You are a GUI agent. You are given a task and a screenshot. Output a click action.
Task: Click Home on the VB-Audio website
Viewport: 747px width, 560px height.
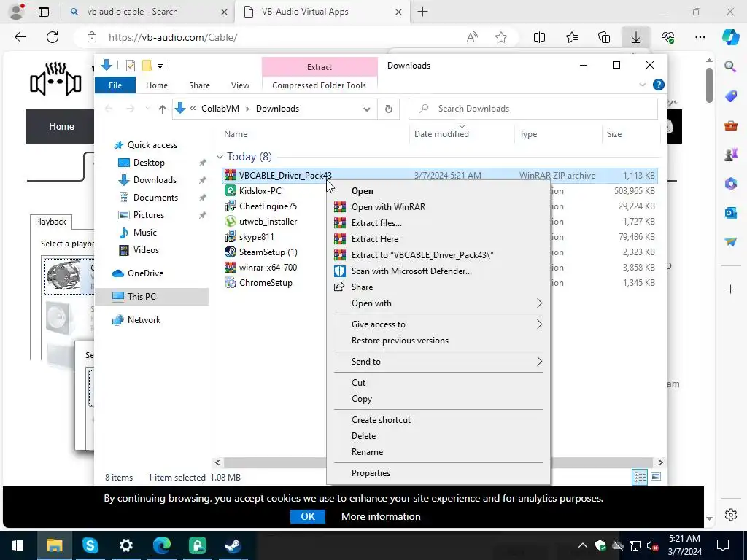click(x=61, y=127)
